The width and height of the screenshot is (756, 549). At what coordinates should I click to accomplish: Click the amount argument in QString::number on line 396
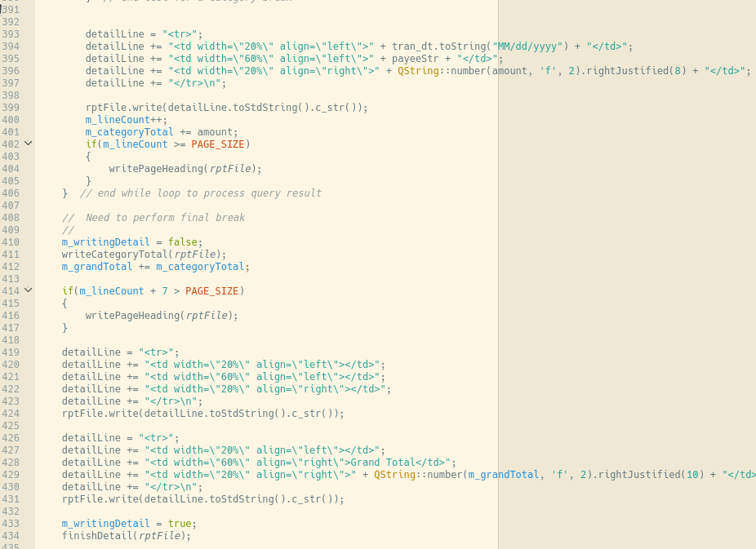[509, 71]
